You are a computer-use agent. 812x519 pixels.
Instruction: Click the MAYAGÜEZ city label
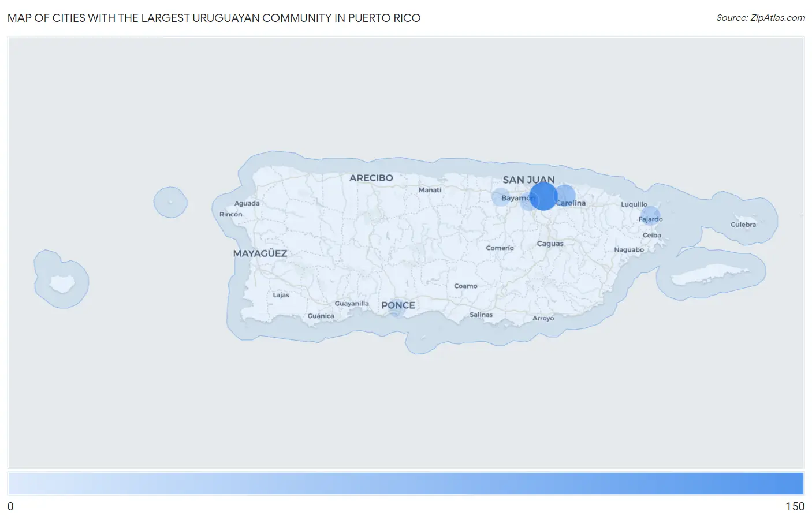point(260,253)
